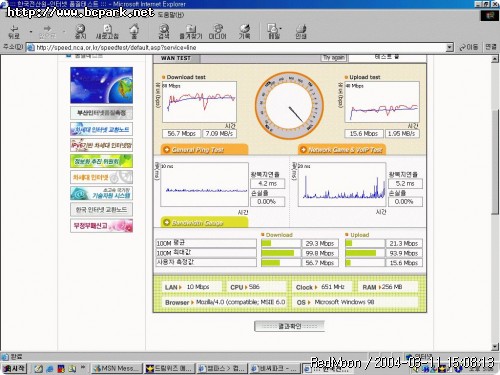Image resolution: width=500 pixels, height=375 pixels.
Task: Click the Mail toolbar icon
Action: [274, 31]
